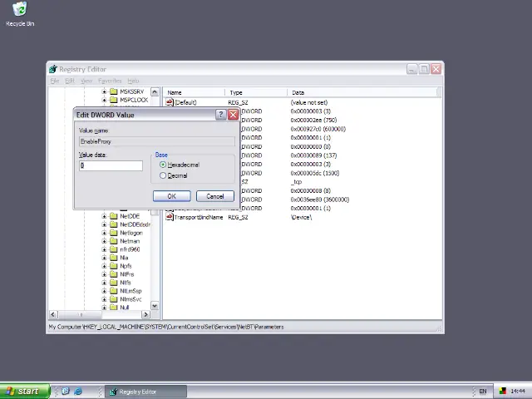Open the Recycle Bin desktop icon
This screenshot has width=532, height=399.
coord(20,14)
